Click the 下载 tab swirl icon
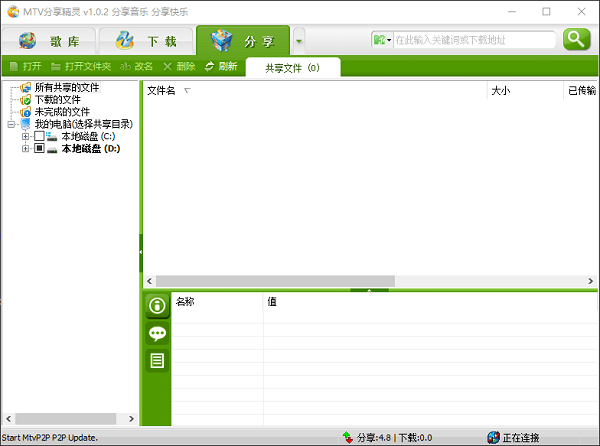Screen dimensions: 600x446 [125, 40]
